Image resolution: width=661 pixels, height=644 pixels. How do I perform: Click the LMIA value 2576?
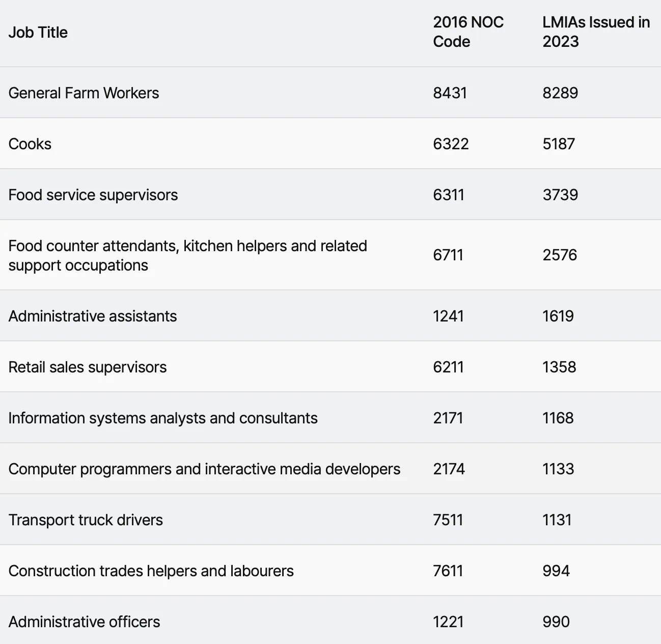pos(560,255)
